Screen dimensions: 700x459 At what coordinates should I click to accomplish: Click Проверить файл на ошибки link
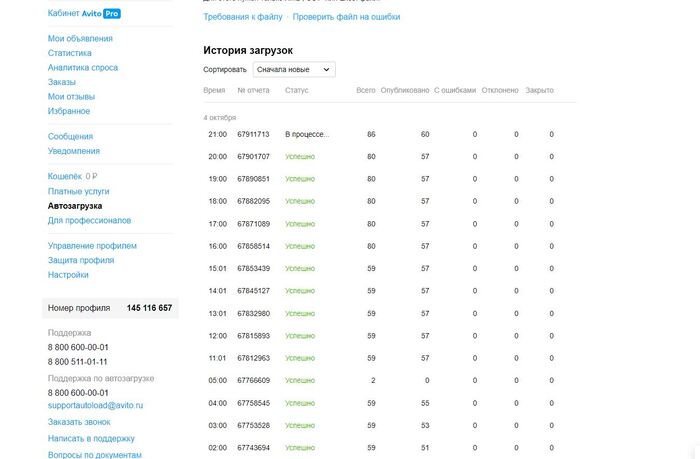(346, 17)
